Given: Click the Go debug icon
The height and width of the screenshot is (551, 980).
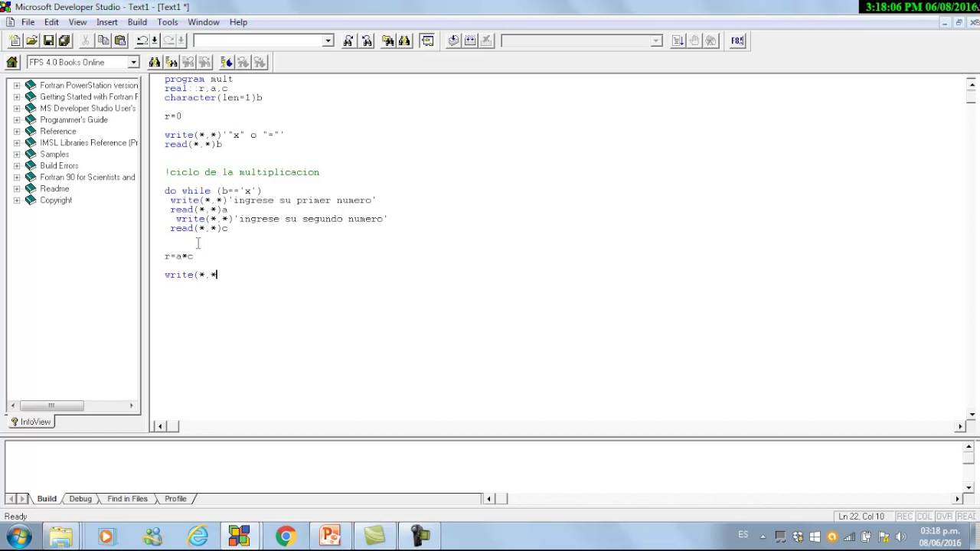Looking at the screenshot, I should click(x=678, y=41).
